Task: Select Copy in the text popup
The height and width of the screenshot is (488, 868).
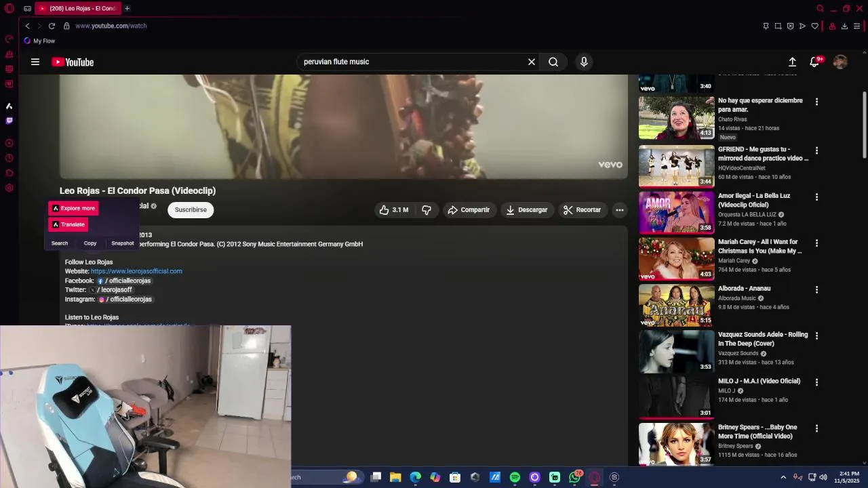Action: (x=90, y=243)
